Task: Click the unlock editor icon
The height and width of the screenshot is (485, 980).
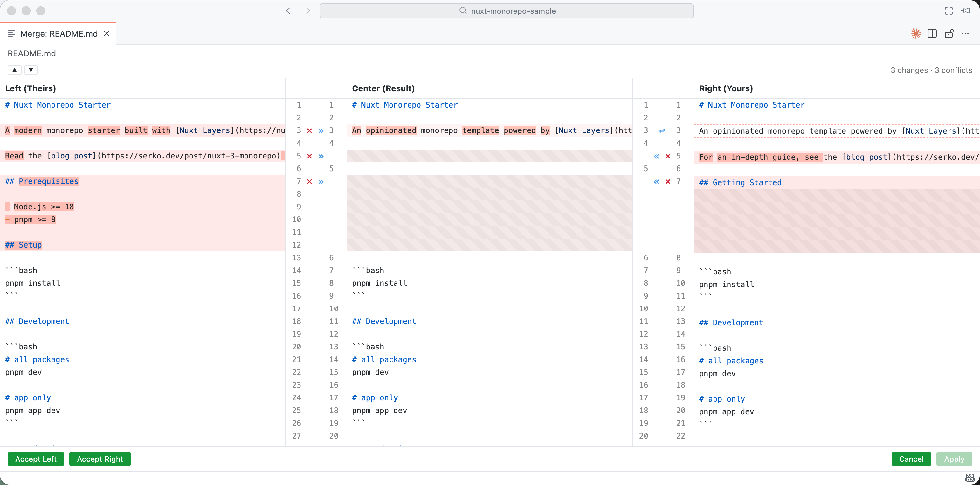Action: pyautogui.click(x=949, y=33)
